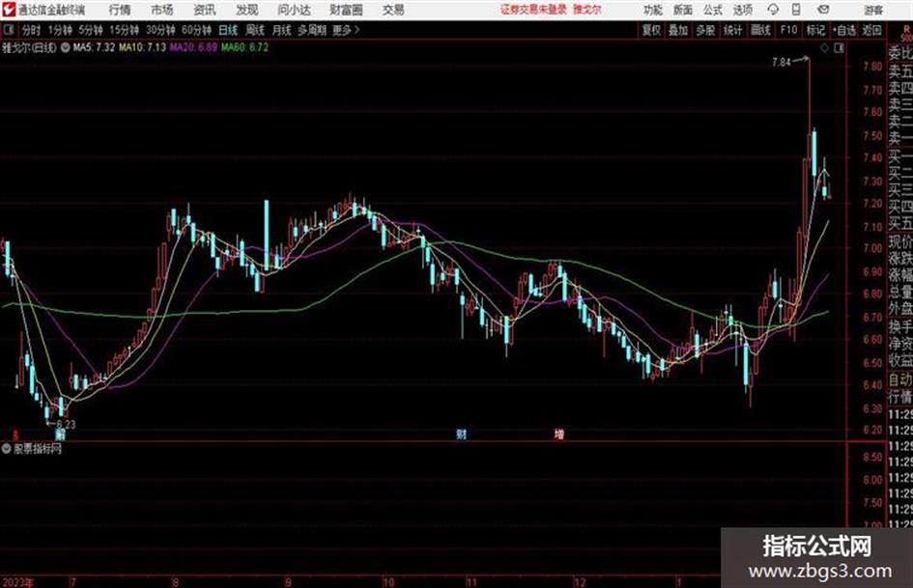Switch to the 分时 period tab

click(31, 30)
